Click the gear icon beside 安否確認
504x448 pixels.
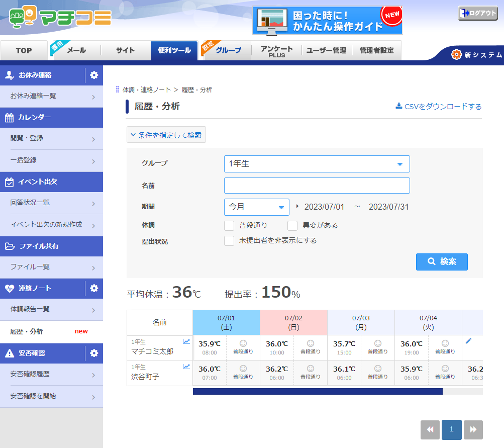(x=94, y=353)
